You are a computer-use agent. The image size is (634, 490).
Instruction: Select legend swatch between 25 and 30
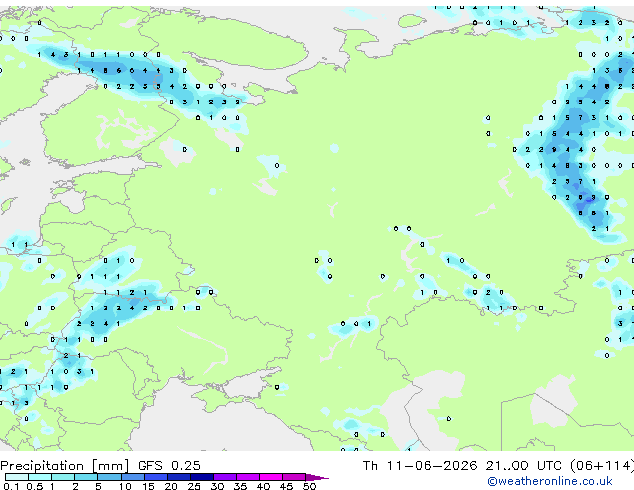click(x=201, y=477)
